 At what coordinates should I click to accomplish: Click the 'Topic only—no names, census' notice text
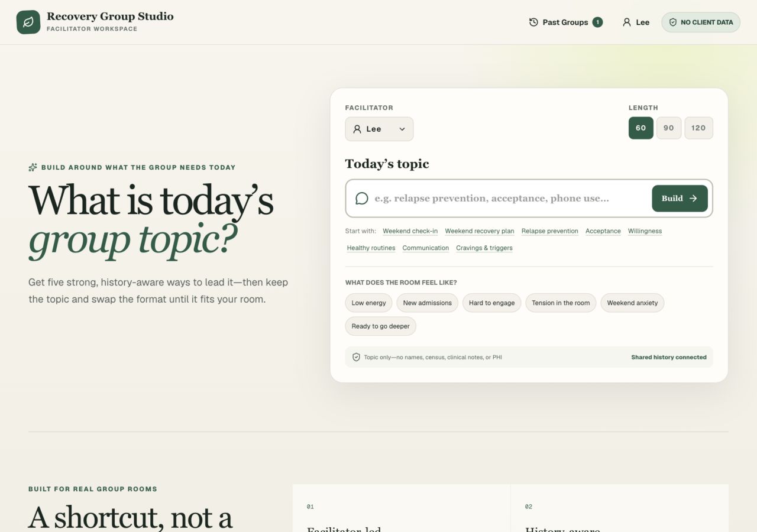click(433, 357)
